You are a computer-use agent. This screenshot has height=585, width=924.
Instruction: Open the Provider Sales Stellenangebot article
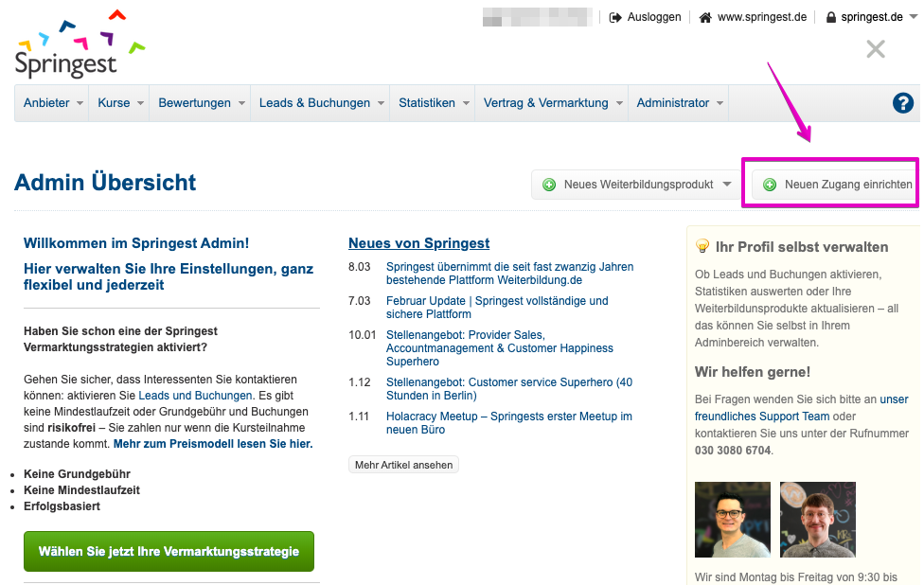point(499,348)
